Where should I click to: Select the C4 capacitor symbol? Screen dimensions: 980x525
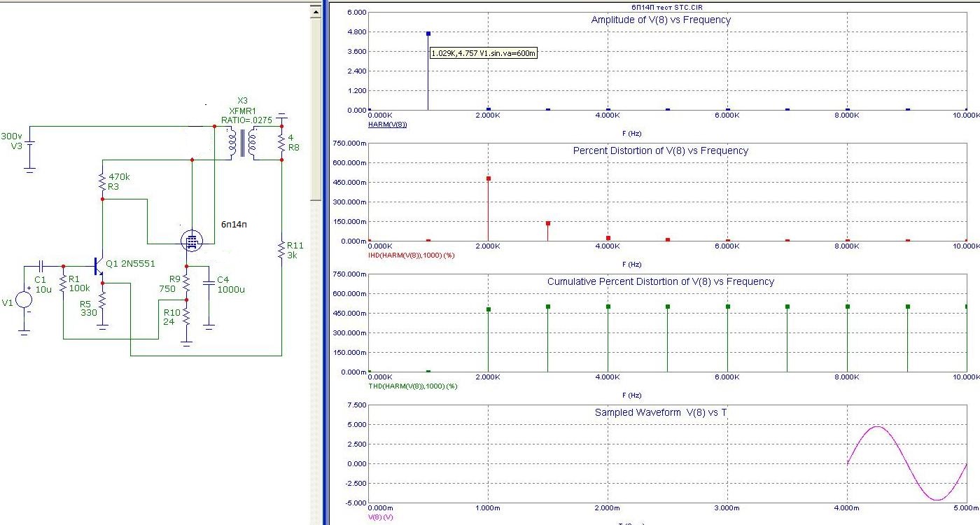coord(209,283)
